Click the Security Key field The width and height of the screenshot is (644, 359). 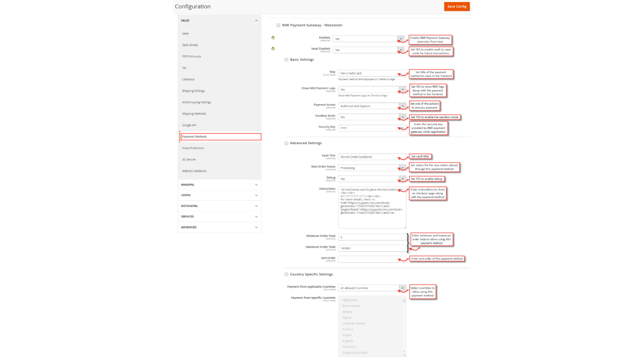coord(372,128)
